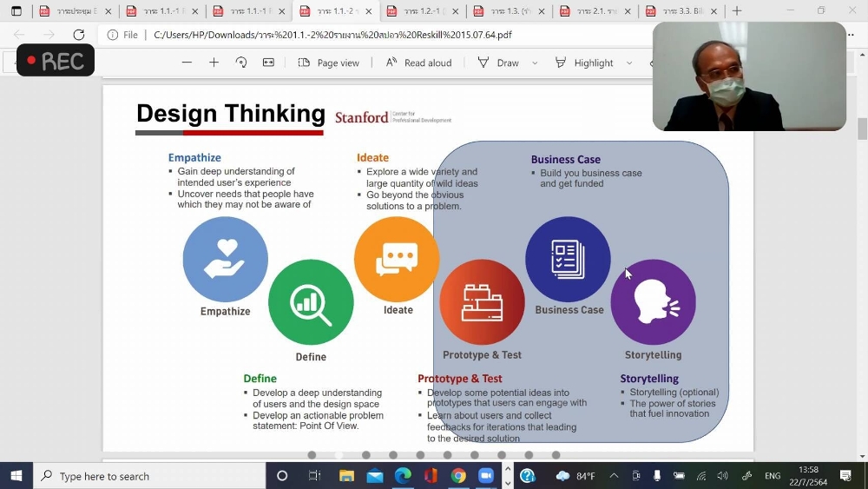This screenshot has width=868, height=489.
Task: Select the Draw tool in PDF toolbar
Action: click(x=498, y=63)
